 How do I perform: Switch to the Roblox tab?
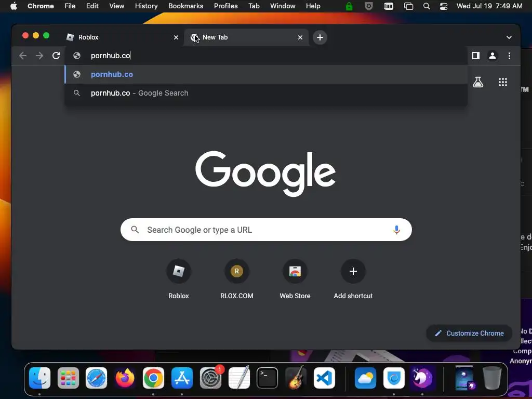(121, 37)
